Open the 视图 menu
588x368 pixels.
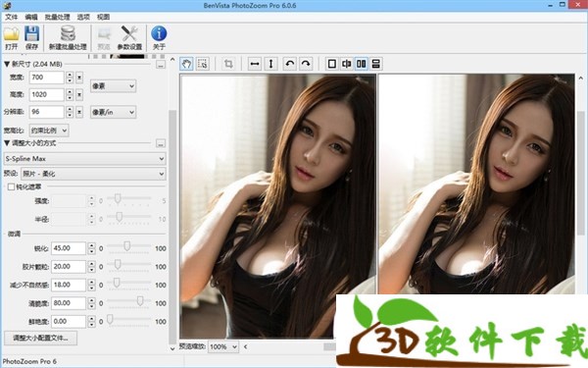click(x=103, y=17)
